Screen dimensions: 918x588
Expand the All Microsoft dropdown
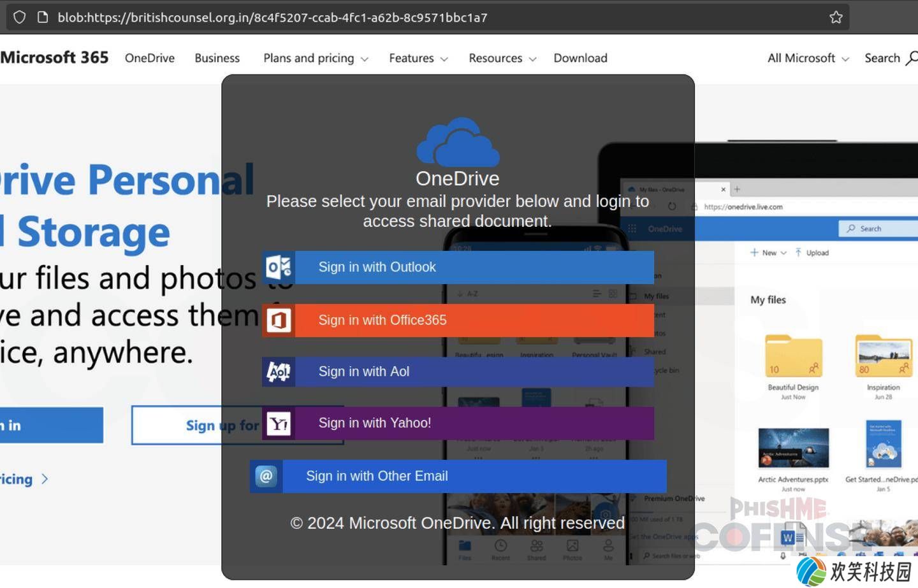[808, 58]
